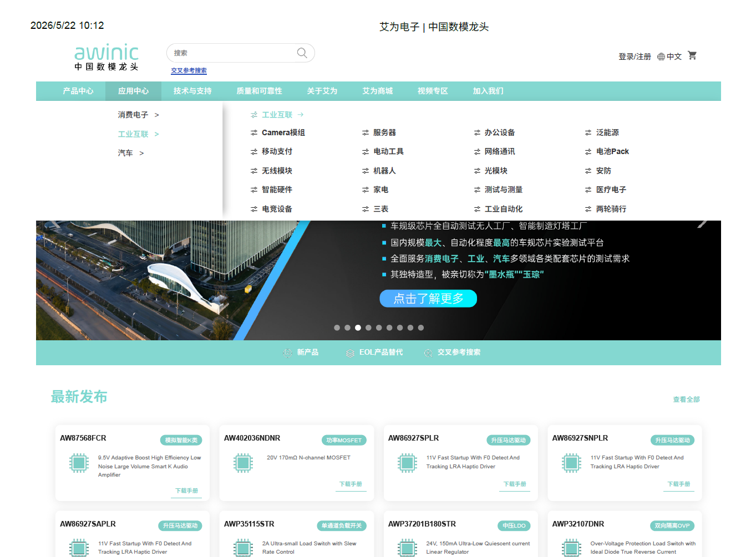Viewport: 756px width, 557px height.
Task: Expand the 汽车 submenu
Action: pyautogui.click(x=131, y=153)
